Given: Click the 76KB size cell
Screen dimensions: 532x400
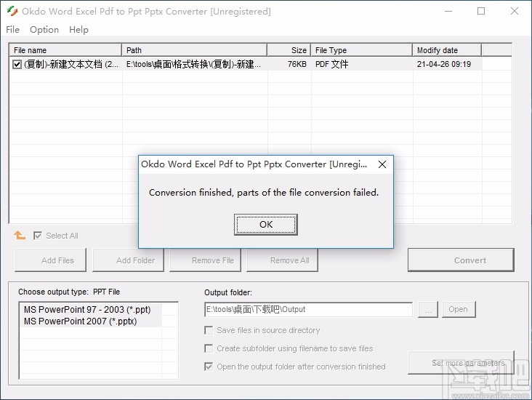Looking at the screenshot, I should (297, 64).
